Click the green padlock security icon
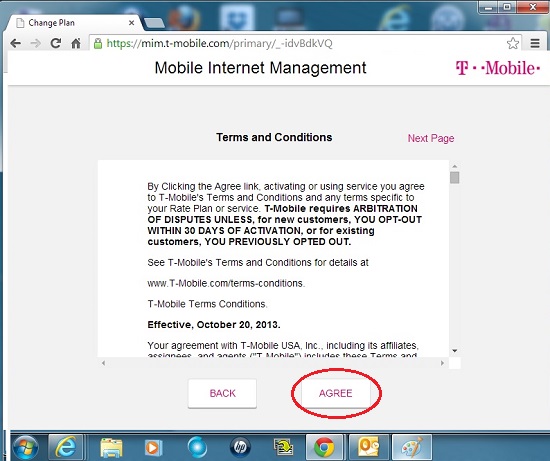Image resolution: width=550 pixels, height=461 pixels. pyautogui.click(x=98, y=44)
